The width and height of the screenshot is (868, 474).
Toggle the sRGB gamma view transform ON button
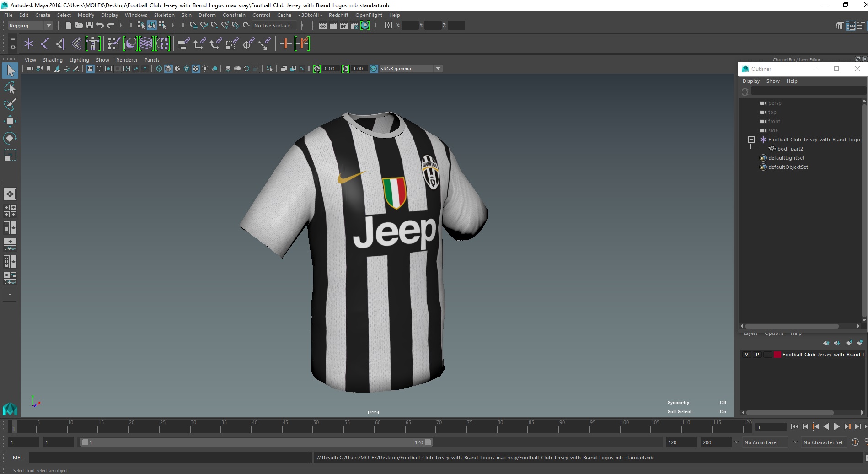[374, 69]
